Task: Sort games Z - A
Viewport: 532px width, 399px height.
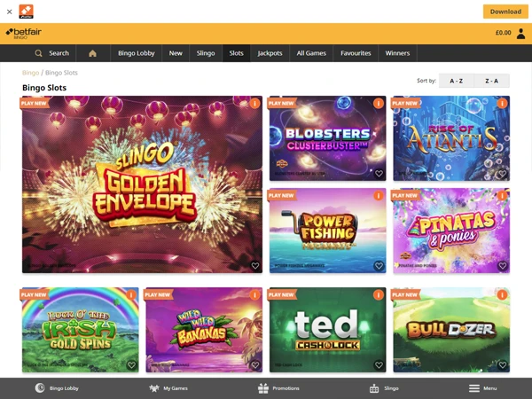Action: pyautogui.click(x=491, y=81)
